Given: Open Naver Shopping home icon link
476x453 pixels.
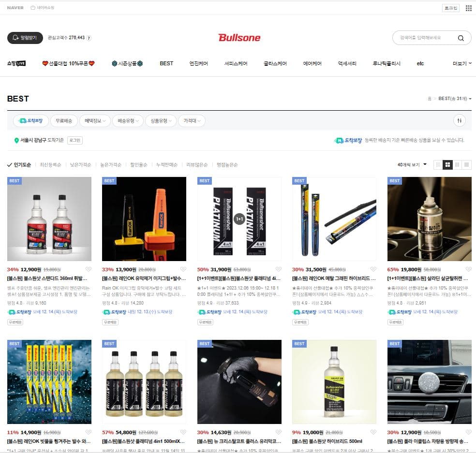Looking at the screenshot, I should [42, 8].
